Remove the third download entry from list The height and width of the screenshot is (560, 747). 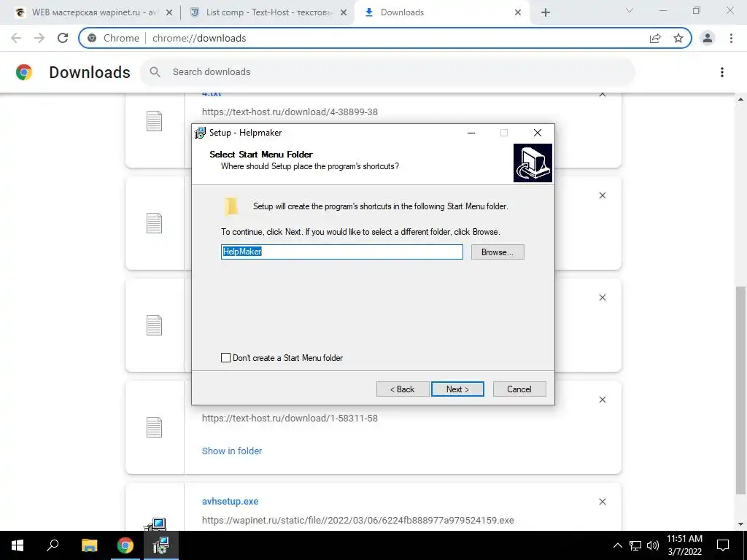[602, 297]
